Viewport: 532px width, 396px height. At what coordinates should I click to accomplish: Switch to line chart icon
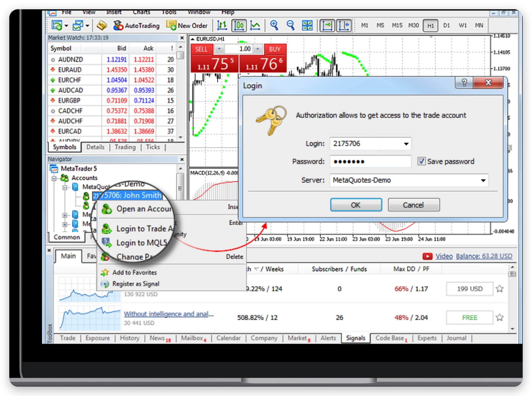255,25
